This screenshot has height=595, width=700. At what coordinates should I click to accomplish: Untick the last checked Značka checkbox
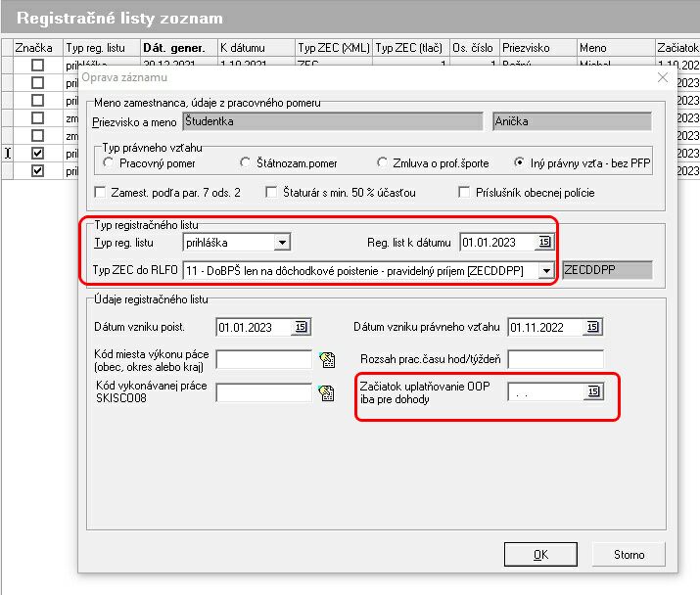(37, 170)
